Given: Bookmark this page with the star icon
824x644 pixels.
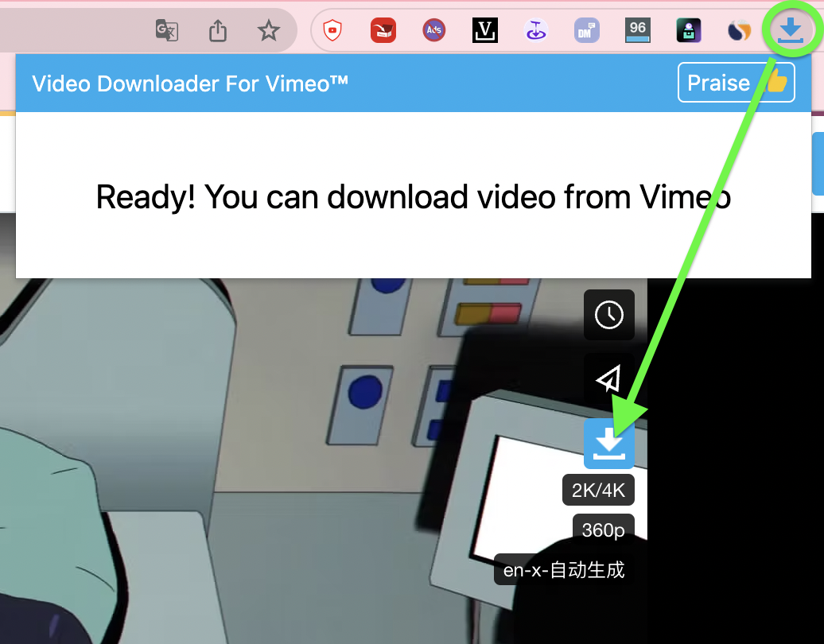Looking at the screenshot, I should [x=269, y=30].
